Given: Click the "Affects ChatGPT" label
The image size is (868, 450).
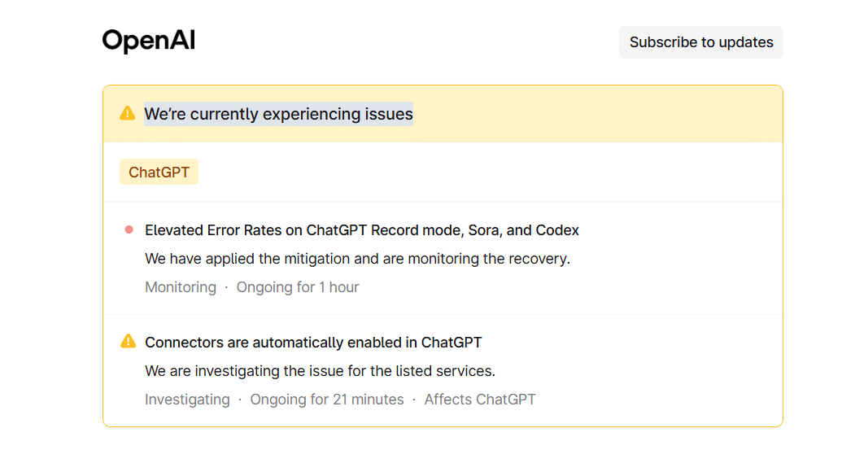Looking at the screenshot, I should pyautogui.click(x=480, y=400).
